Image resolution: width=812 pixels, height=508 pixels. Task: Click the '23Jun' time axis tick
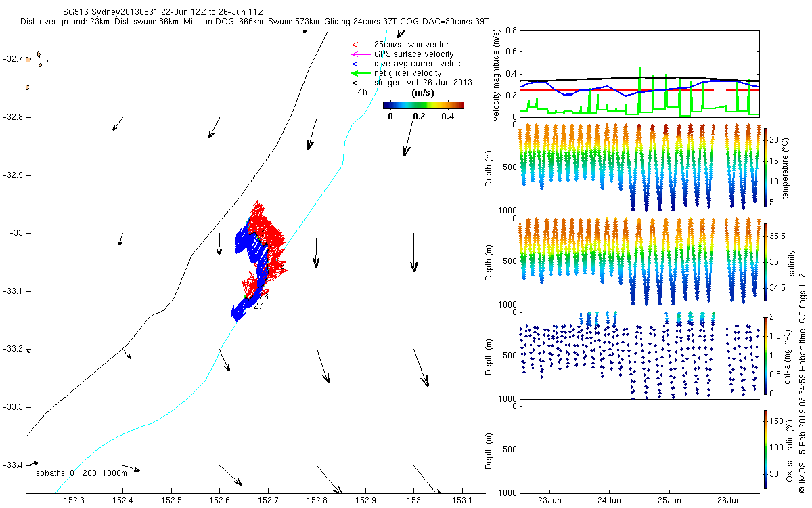(549, 501)
